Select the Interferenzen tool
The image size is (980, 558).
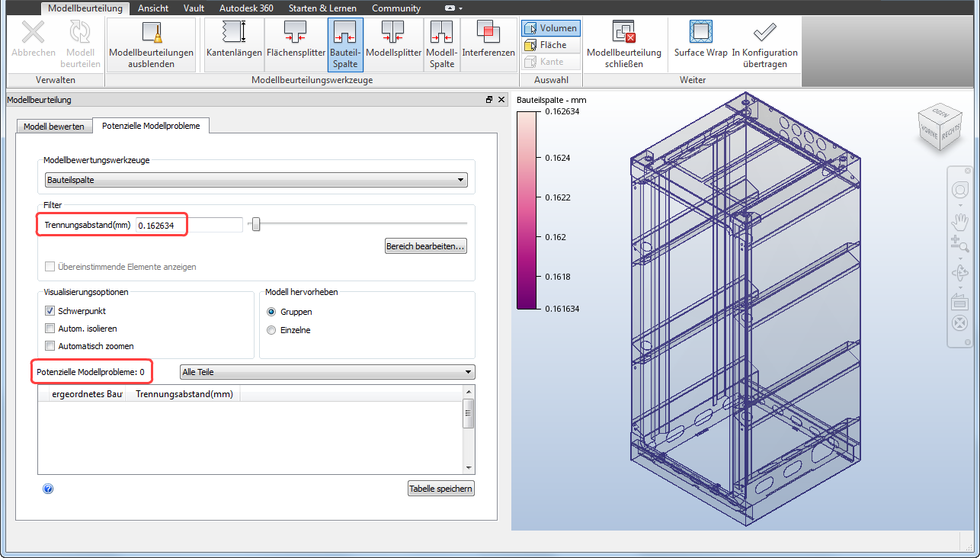pos(488,44)
